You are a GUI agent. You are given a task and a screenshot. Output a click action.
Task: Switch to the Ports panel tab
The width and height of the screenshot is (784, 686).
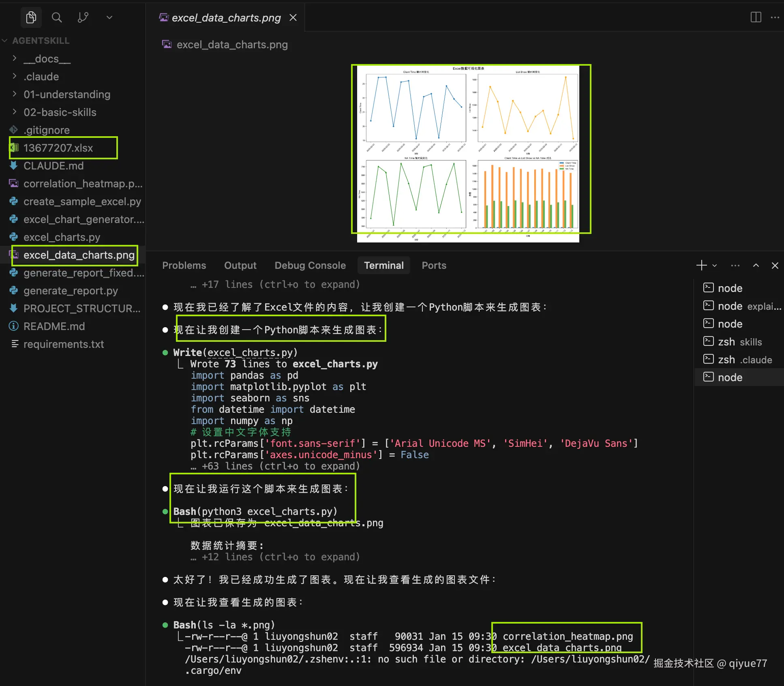tap(434, 266)
